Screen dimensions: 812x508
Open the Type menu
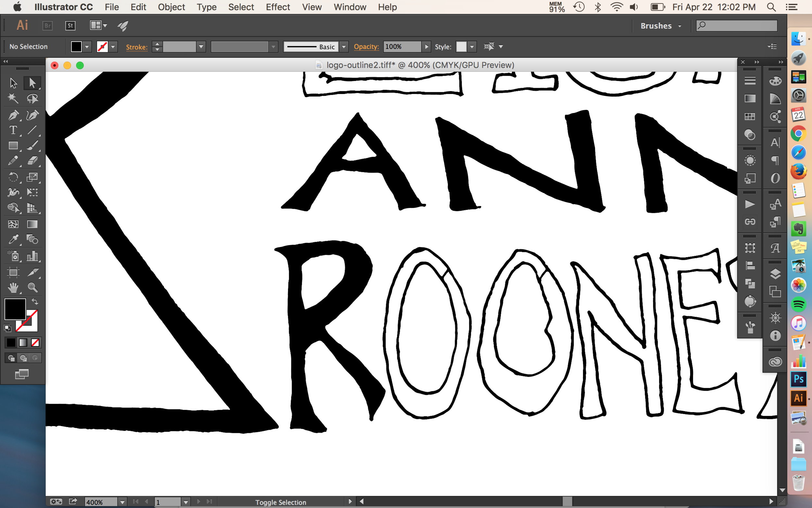click(207, 7)
